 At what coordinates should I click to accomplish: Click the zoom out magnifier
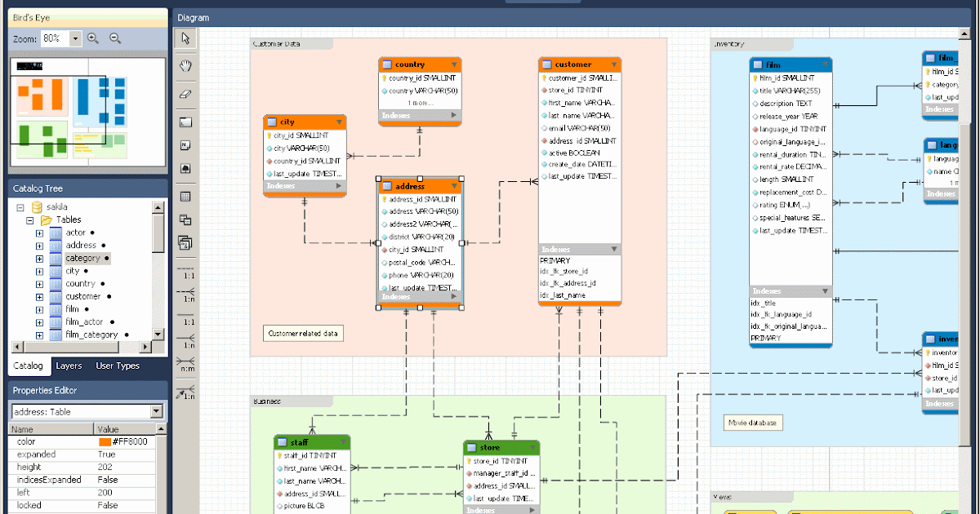pos(115,38)
